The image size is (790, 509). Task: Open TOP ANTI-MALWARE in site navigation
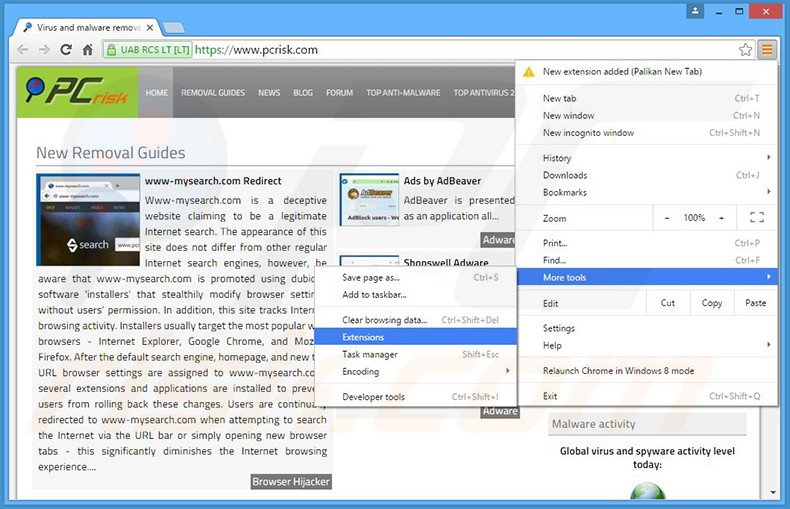tap(403, 93)
